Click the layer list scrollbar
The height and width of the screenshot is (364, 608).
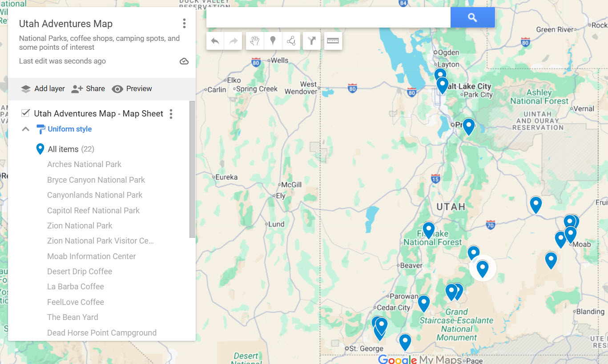(x=192, y=169)
